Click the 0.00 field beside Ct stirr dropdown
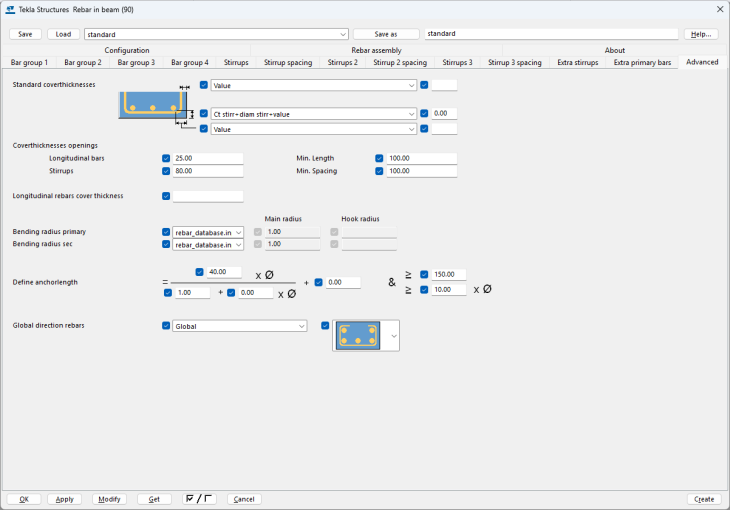 [444, 113]
